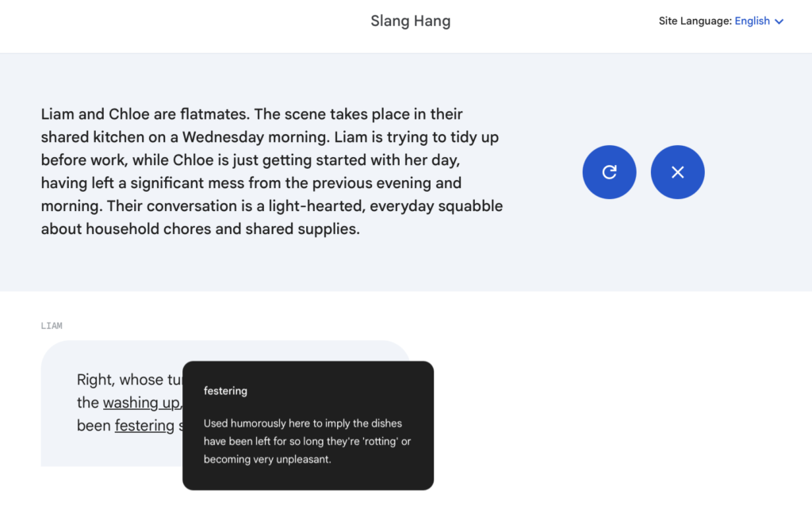
Task: Click the chevron arrow beside English
Action: (779, 21)
